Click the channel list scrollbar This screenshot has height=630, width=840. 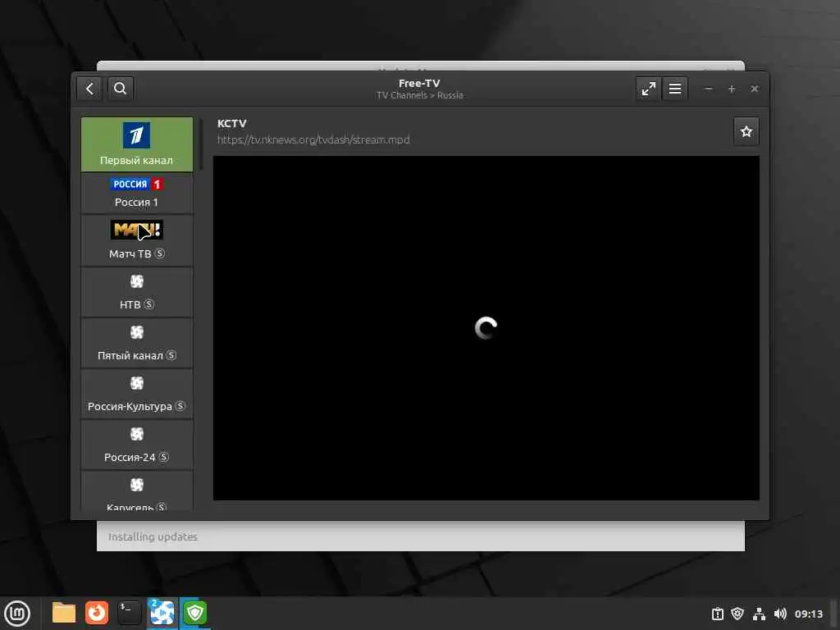(201, 144)
